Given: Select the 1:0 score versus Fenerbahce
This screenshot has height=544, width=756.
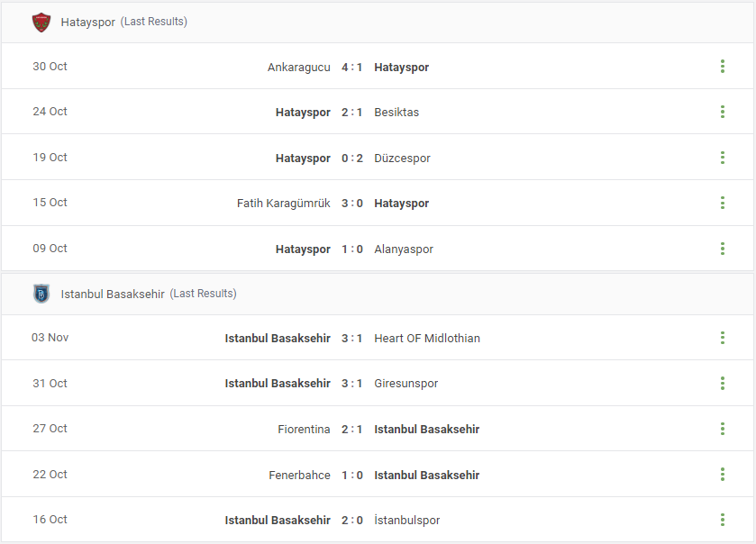Looking at the screenshot, I should 352,475.
